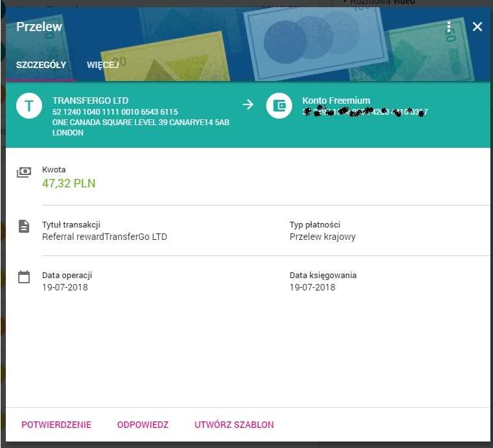Close the Przelew dialog
This screenshot has height=448, width=493.
[x=477, y=27]
